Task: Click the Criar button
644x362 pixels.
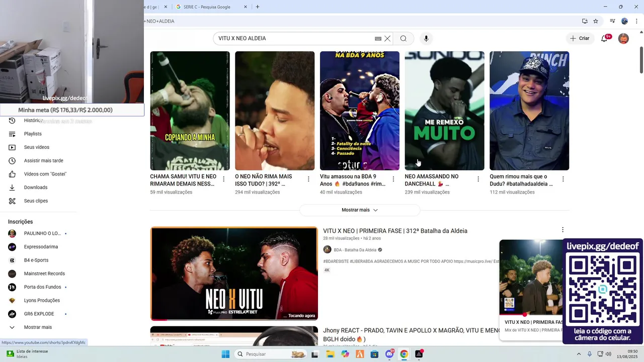Action: 580,39
